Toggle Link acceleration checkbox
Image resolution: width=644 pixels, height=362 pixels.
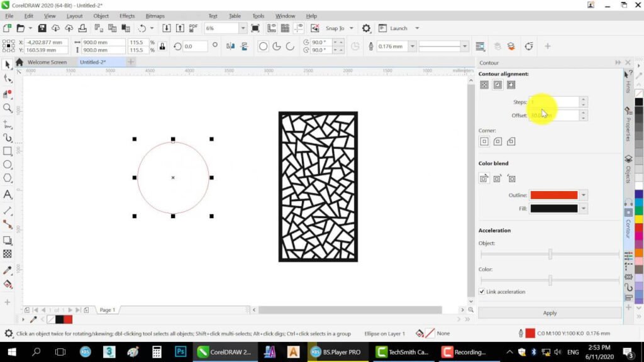pyautogui.click(x=482, y=292)
